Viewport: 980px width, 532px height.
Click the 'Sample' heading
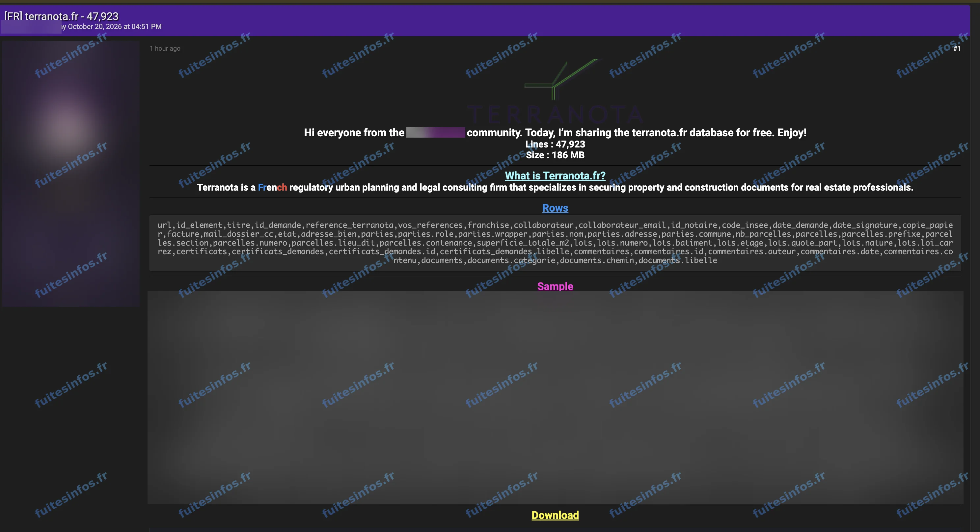(555, 286)
